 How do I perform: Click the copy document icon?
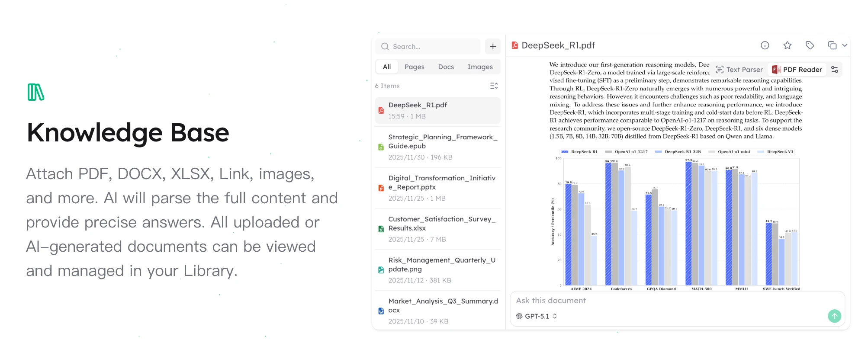click(x=832, y=45)
